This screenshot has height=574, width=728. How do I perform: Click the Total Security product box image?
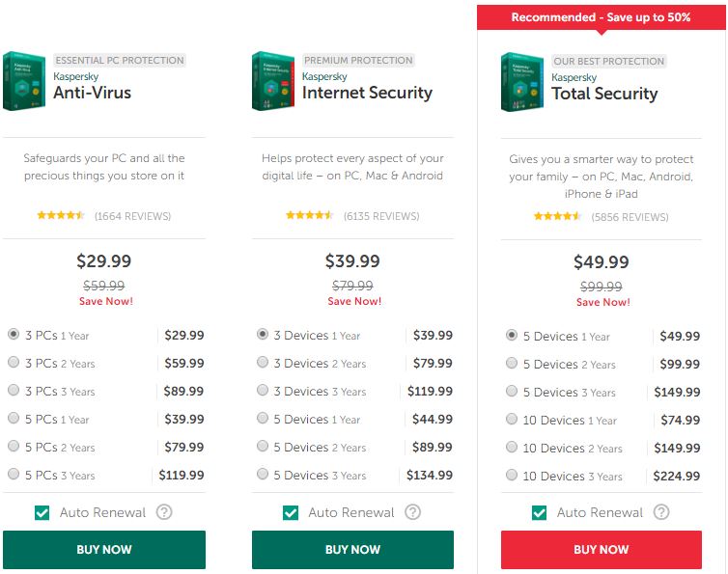522,83
